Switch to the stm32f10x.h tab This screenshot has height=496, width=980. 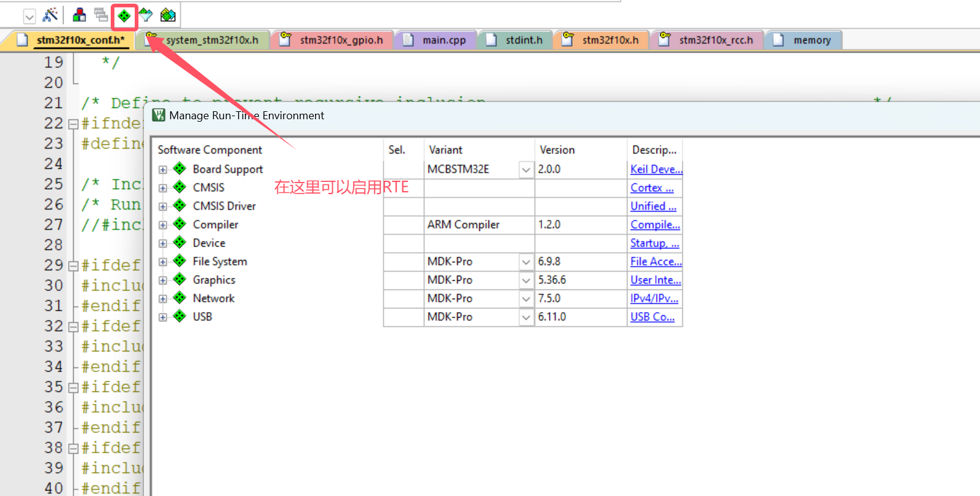click(602, 40)
